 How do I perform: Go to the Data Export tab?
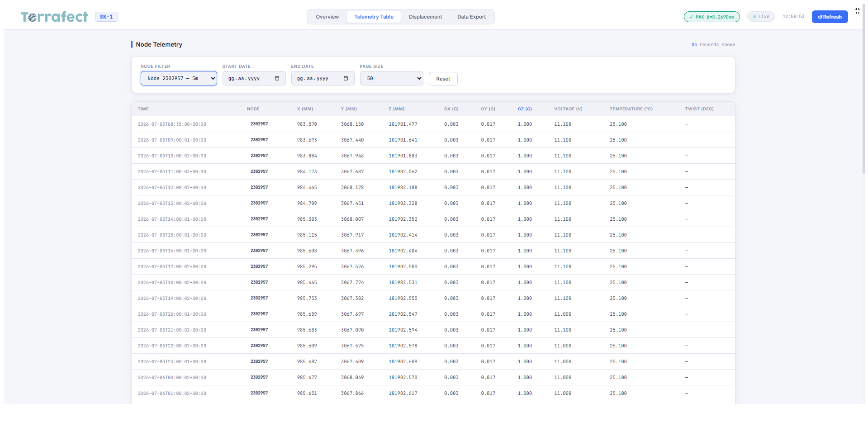click(x=471, y=17)
